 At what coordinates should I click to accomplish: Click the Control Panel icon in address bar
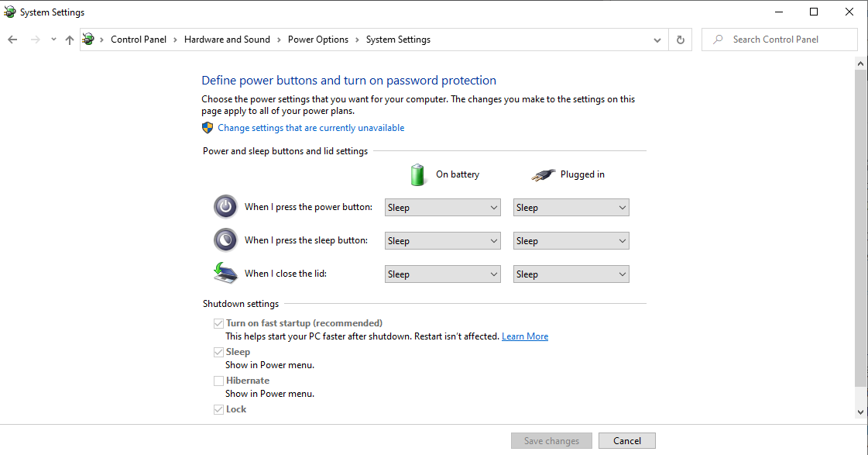point(88,40)
